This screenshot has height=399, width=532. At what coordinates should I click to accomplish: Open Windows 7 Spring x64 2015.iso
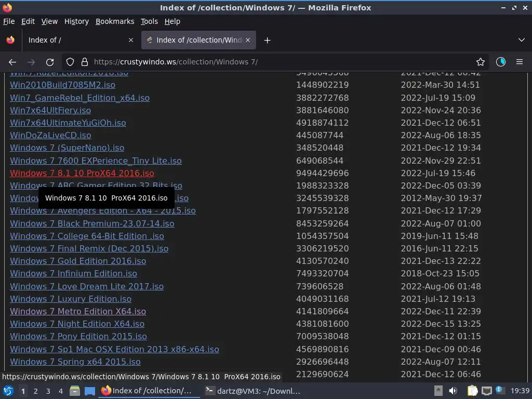(75, 362)
